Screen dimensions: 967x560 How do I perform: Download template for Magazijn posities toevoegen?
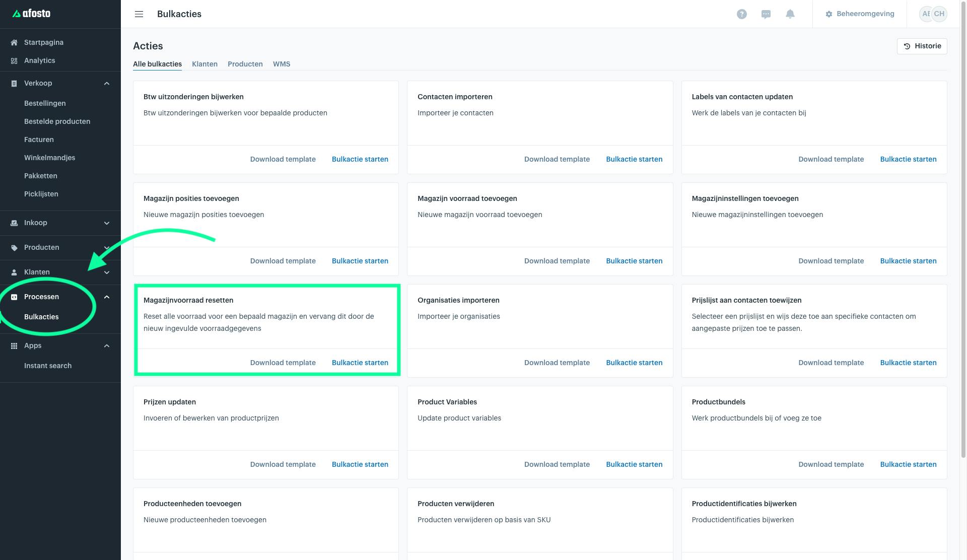[283, 261]
